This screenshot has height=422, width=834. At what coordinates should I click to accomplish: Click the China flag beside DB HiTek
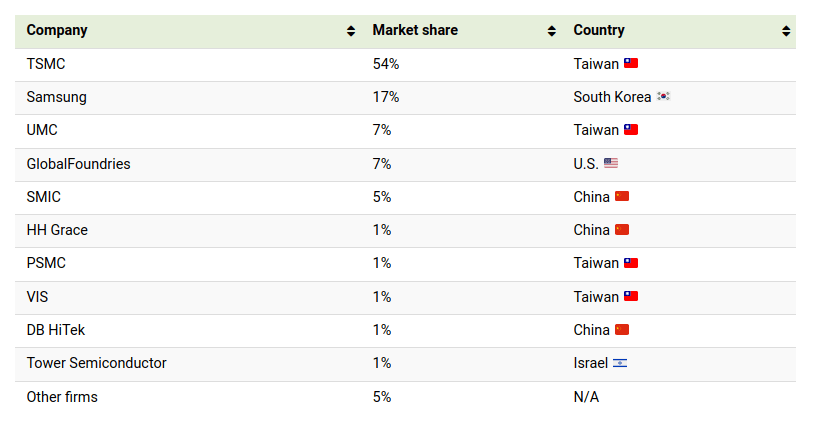[x=622, y=330]
